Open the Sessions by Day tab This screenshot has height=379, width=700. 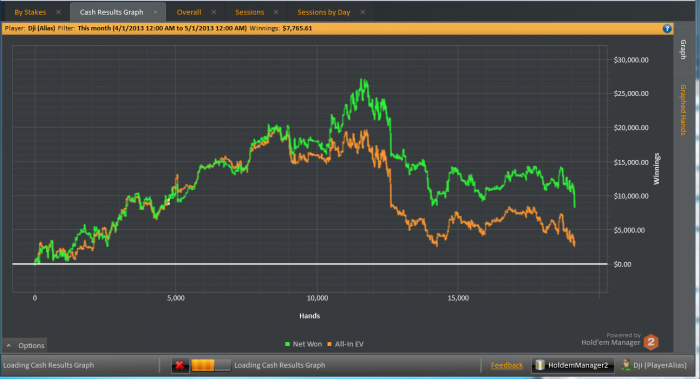click(x=324, y=12)
